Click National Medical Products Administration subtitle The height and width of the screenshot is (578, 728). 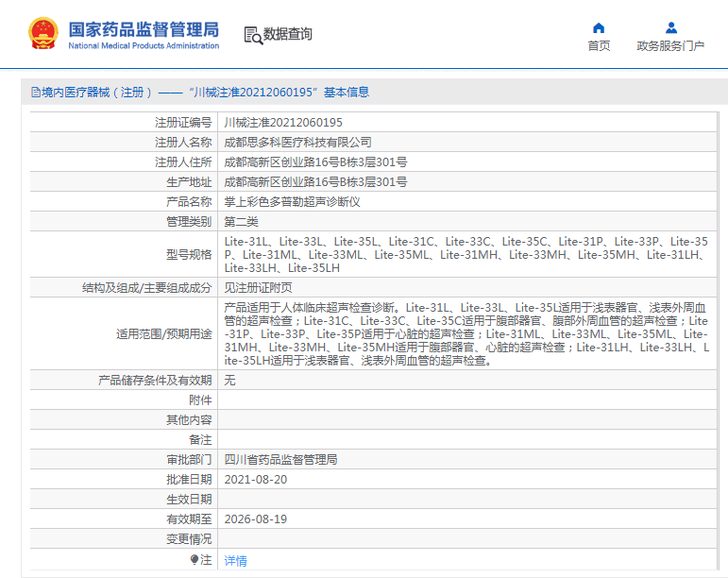(144, 45)
